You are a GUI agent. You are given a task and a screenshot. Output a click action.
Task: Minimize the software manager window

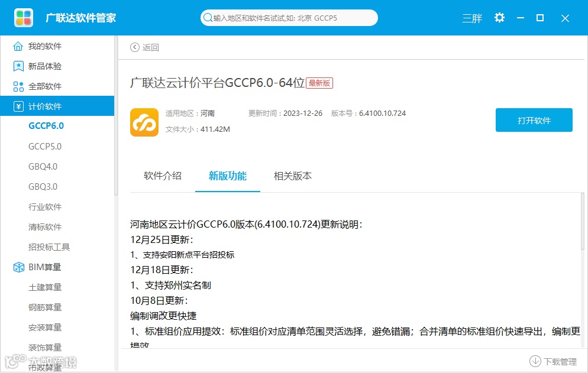pos(521,18)
